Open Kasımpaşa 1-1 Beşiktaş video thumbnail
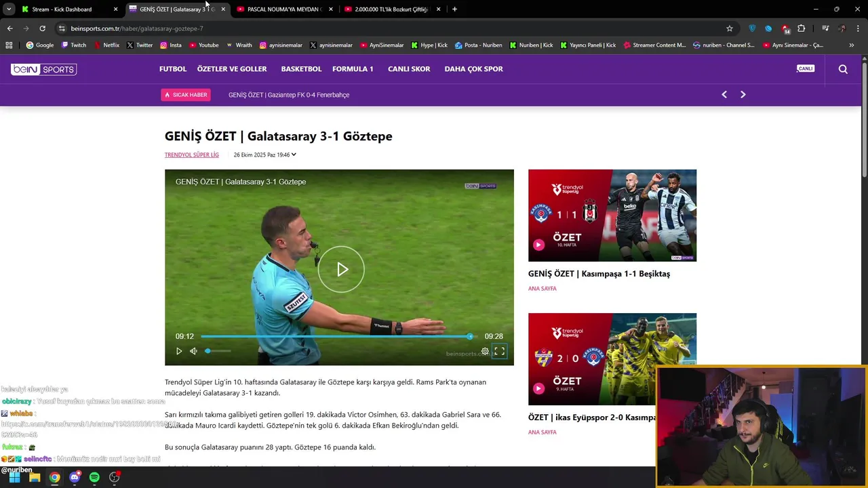The height and width of the screenshot is (488, 868). coord(612,216)
